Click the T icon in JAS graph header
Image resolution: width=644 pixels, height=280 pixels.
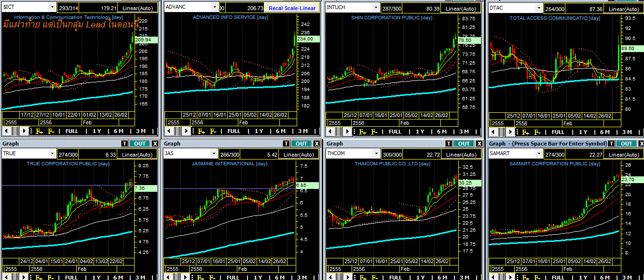tap(287, 144)
